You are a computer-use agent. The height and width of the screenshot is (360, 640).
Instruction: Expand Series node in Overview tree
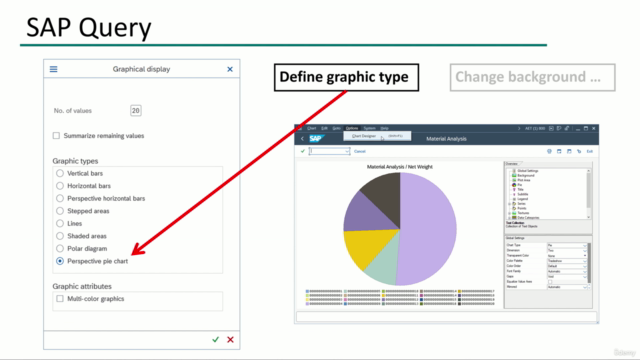pos(509,204)
